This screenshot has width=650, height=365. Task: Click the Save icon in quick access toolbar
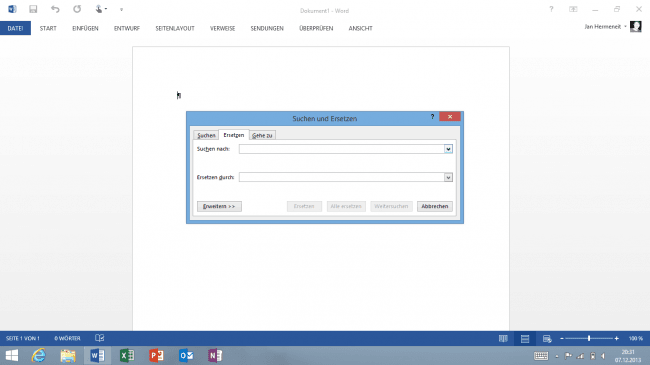point(33,9)
